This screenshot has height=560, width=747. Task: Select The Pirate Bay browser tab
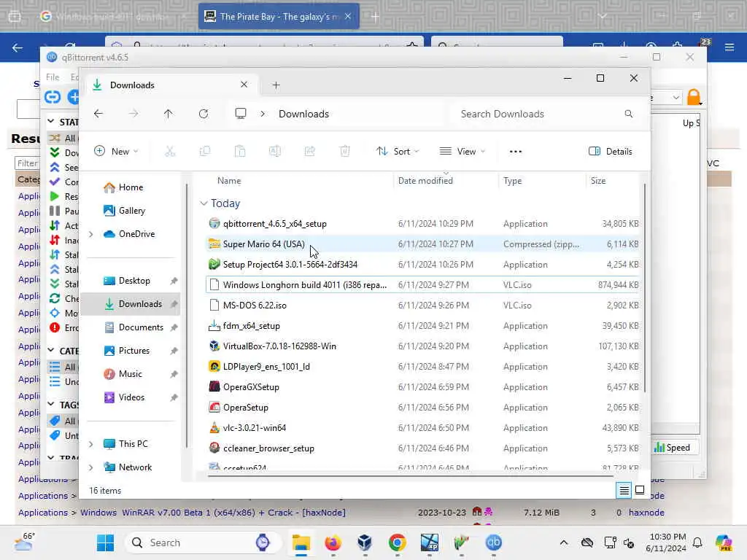(x=279, y=17)
